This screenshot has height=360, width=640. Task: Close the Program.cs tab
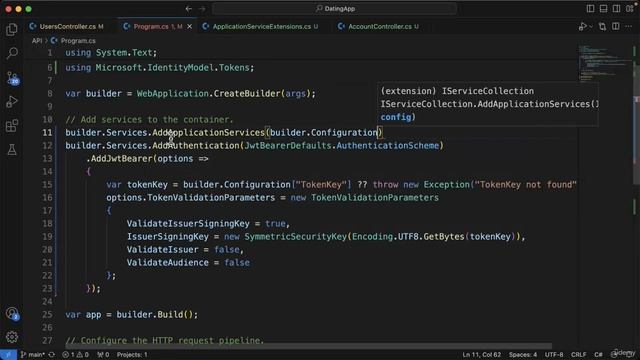point(190,27)
